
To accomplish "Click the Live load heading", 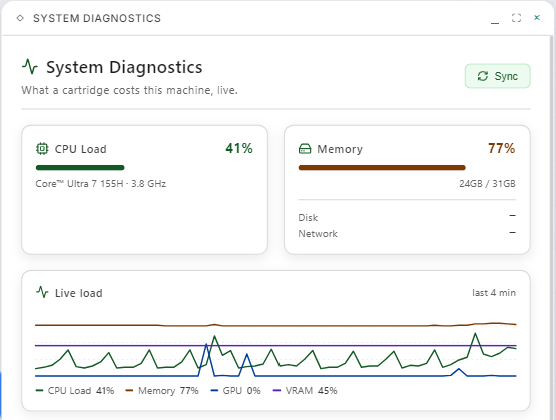I will [x=79, y=293].
